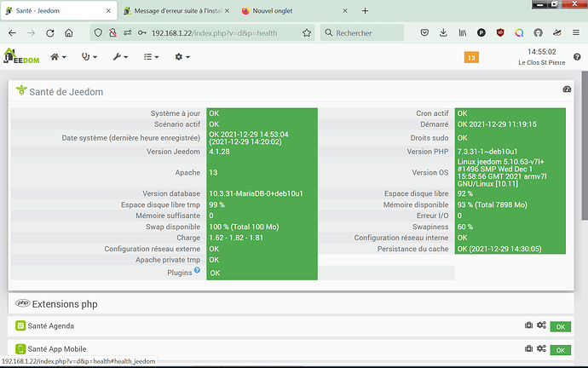Click the insecure connection padlock icon
Image resolution: width=588 pixels, height=368 pixels.
112,33
